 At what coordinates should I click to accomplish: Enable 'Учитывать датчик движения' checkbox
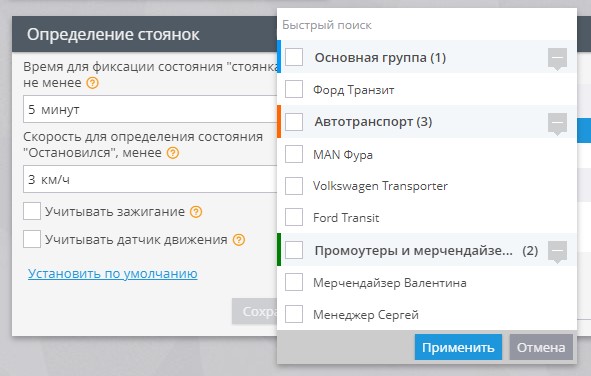(x=32, y=239)
